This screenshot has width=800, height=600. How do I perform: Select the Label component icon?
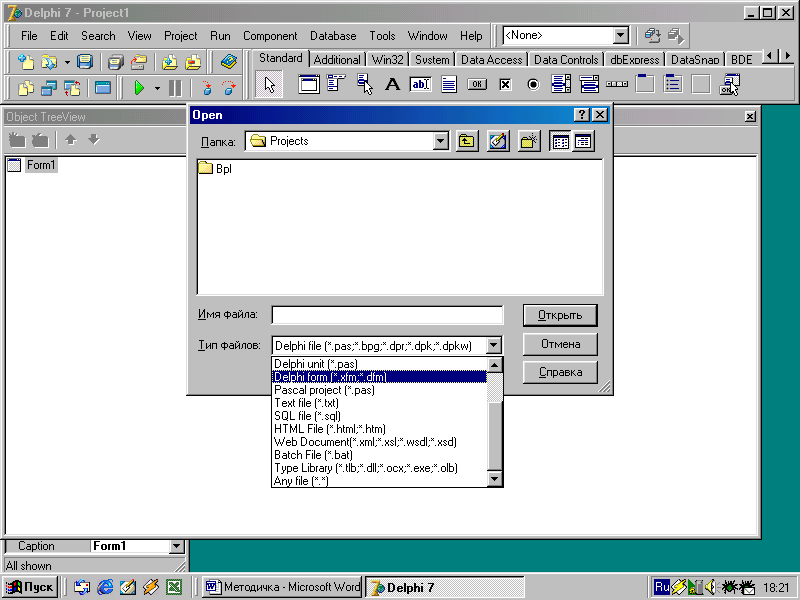click(392, 84)
